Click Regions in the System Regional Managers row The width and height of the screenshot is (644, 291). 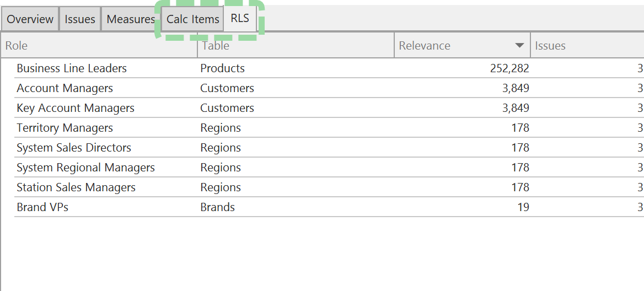(221, 168)
